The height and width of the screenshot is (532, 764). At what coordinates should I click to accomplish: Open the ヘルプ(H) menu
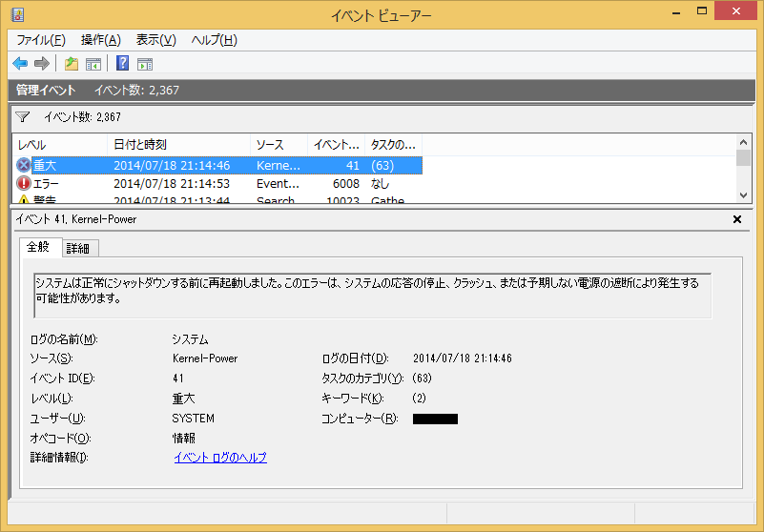coord(214,40)
